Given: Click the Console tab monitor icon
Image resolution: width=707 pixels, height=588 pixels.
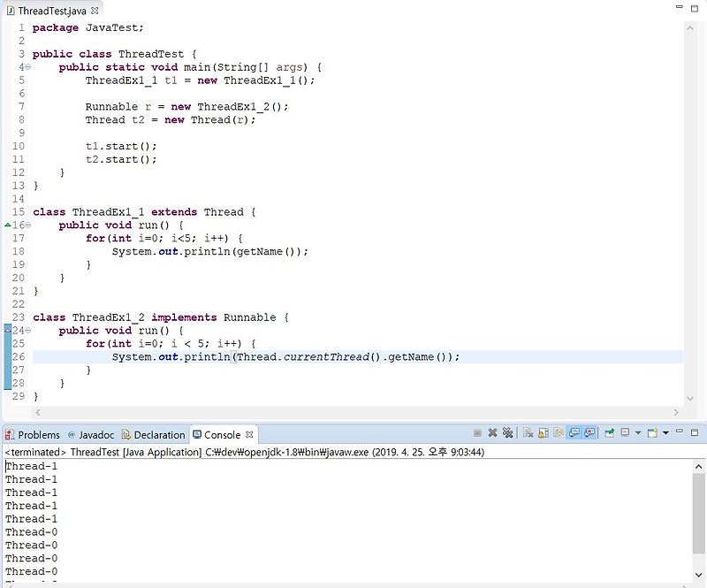Looking at the screenshot, I should pyautogui.click(x=197, y=434).
